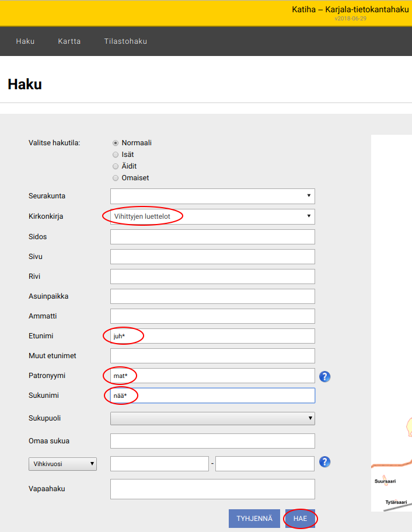412x532 pixels.
Task: Open the Sukupuoli dropdown
Action: (x=212, y=418)
